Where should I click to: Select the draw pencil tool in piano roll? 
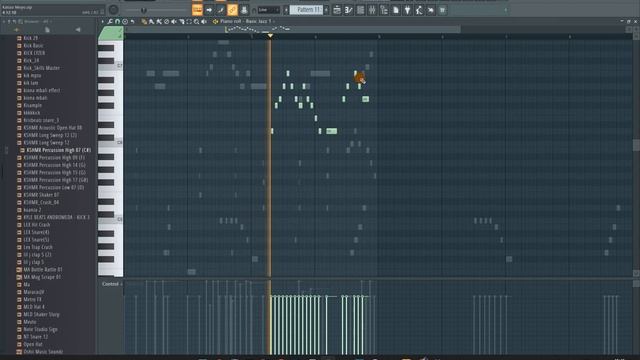[x=144, y=22]
